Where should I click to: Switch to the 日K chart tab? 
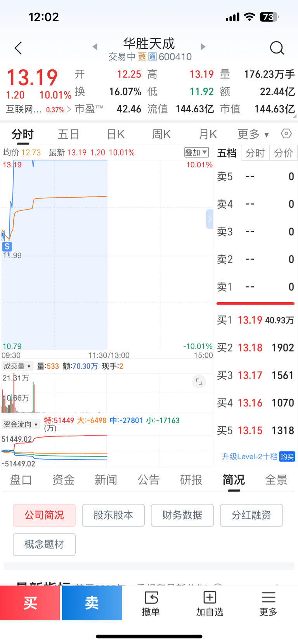point(116,134)
